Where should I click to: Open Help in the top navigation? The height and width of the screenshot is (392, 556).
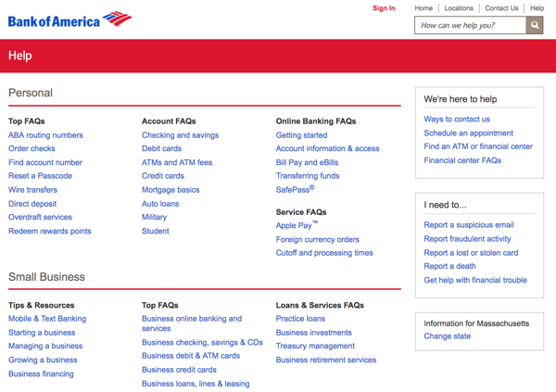pyautogui.click(x=537, y=8)
